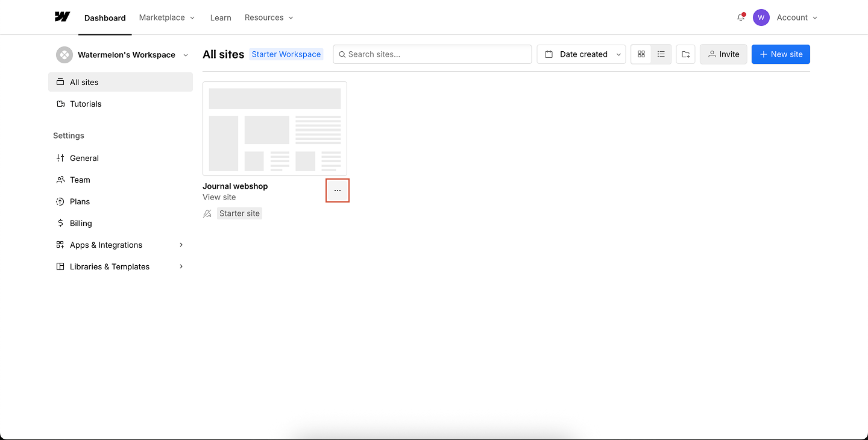This screenshot has height=440, width=868.
Task: Open the Account dropdown
Action: coord(797,17)
